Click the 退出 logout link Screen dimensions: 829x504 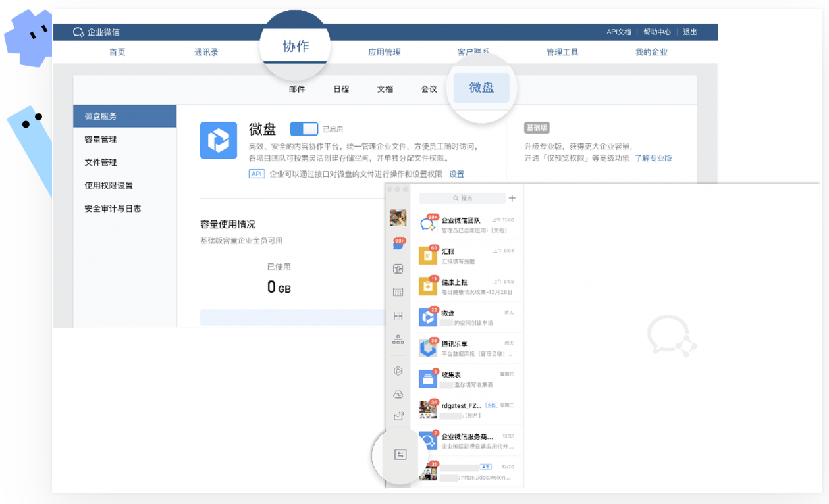tap(690, 32)
